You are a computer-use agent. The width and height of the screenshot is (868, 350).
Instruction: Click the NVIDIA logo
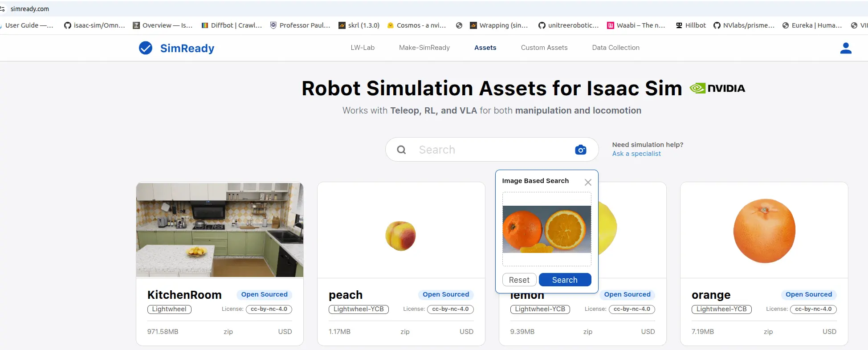(x=717, y=88)
